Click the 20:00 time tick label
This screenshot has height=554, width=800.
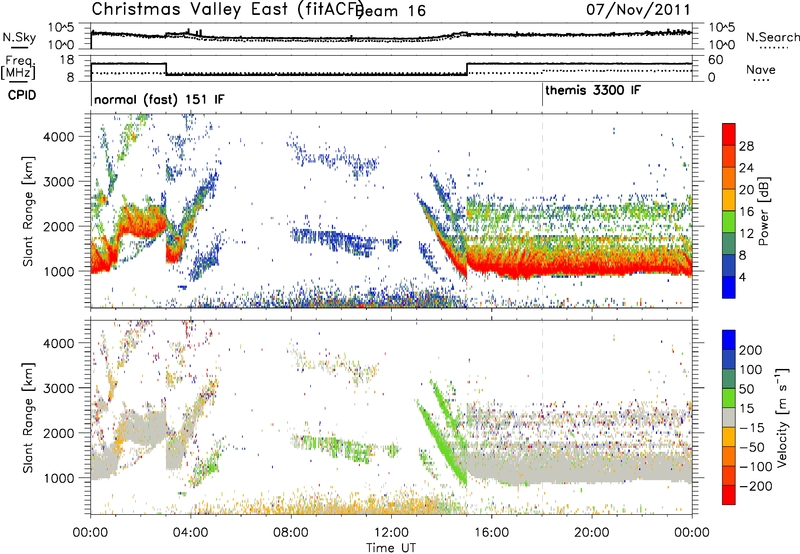(x=591, y=533)
